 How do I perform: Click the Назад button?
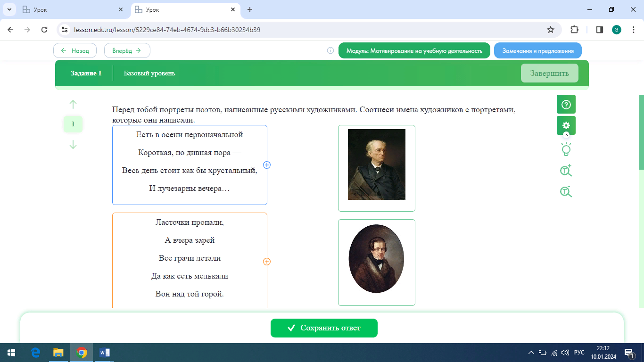click(75, 50)
